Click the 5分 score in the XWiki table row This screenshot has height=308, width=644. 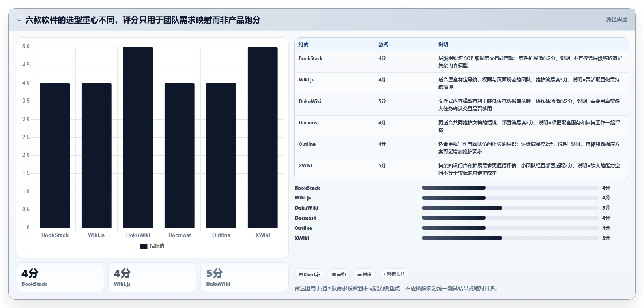pyautogui.click(x=382, y=166)
